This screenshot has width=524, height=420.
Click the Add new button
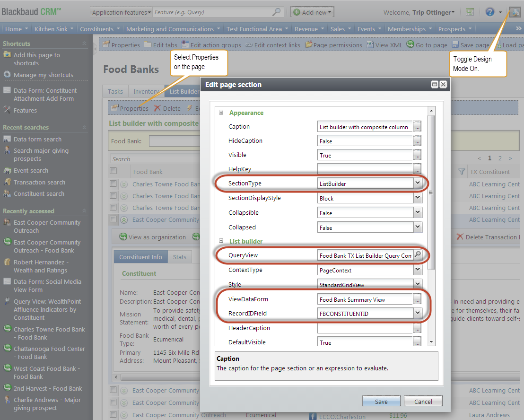312,12
